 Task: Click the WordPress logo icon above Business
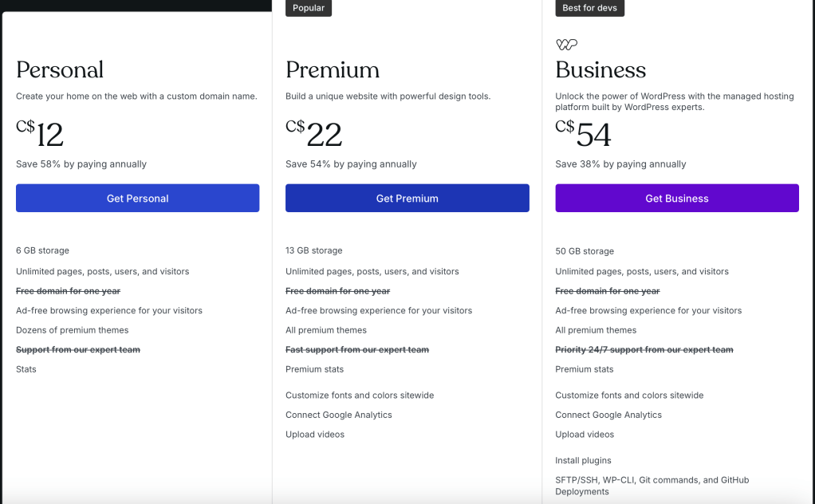pos(566,45)
